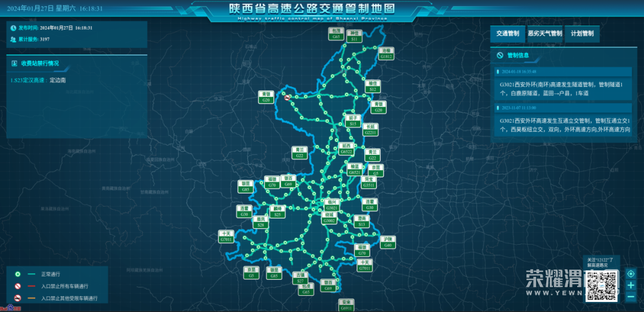Select the 定边南 toll station entry
644x312 pixels.
pos(57,80)
